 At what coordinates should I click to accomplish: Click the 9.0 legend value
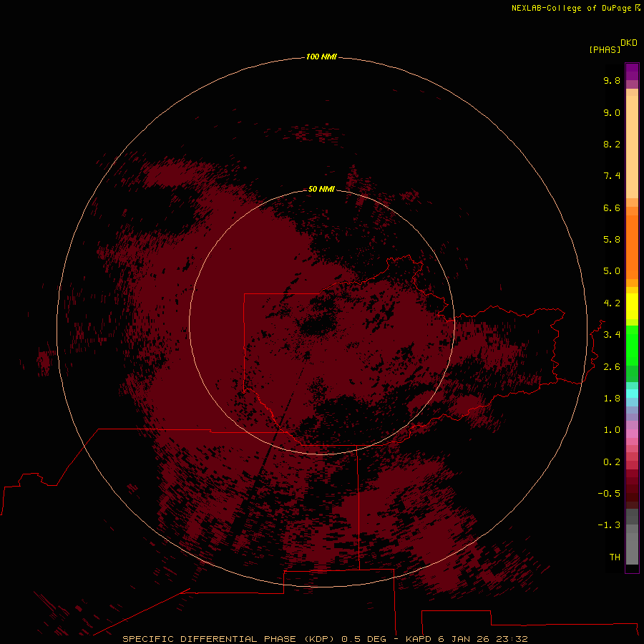612,112
